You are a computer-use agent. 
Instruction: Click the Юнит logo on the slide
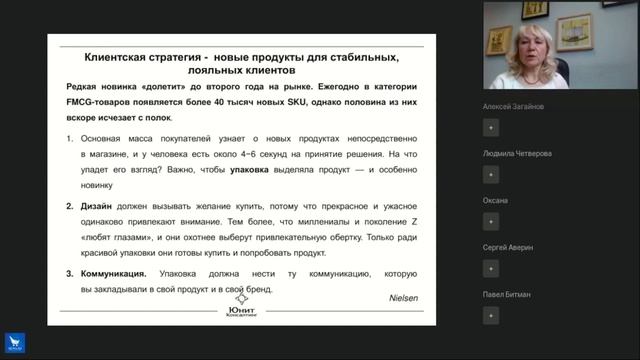point(241,306)
